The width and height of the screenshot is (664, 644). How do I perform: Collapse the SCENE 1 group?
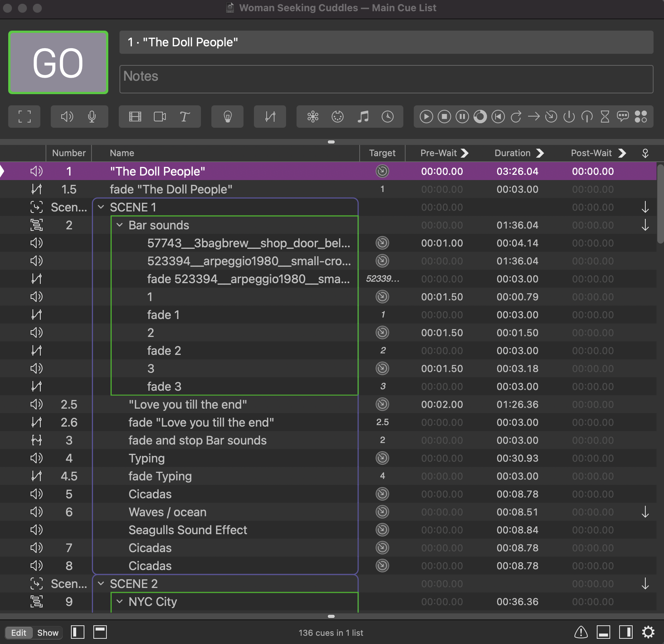pos(101,207)
